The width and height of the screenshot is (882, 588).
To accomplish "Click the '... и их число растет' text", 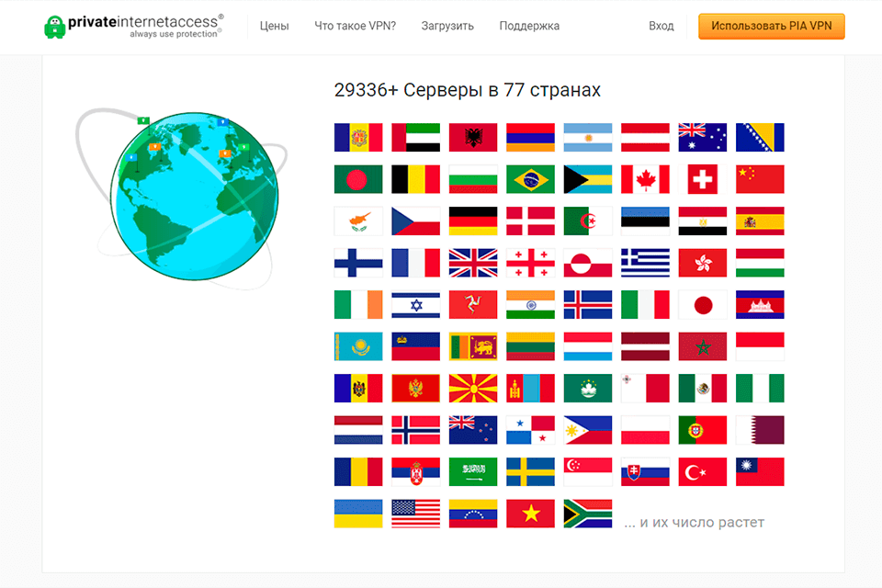I will click(x=695, y=522).
